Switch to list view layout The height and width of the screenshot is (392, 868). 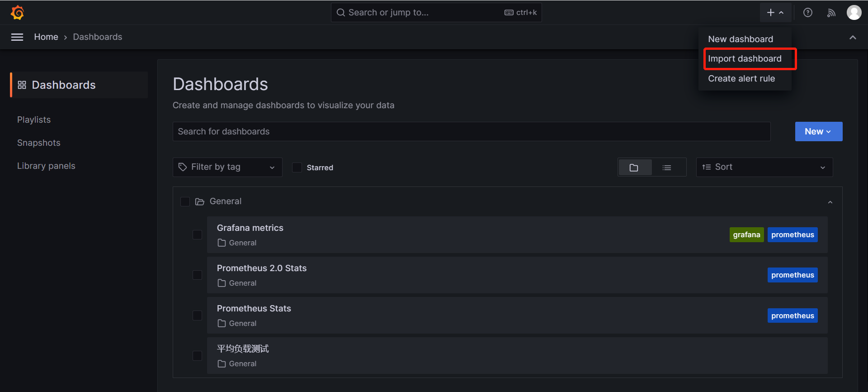(667, 167)
